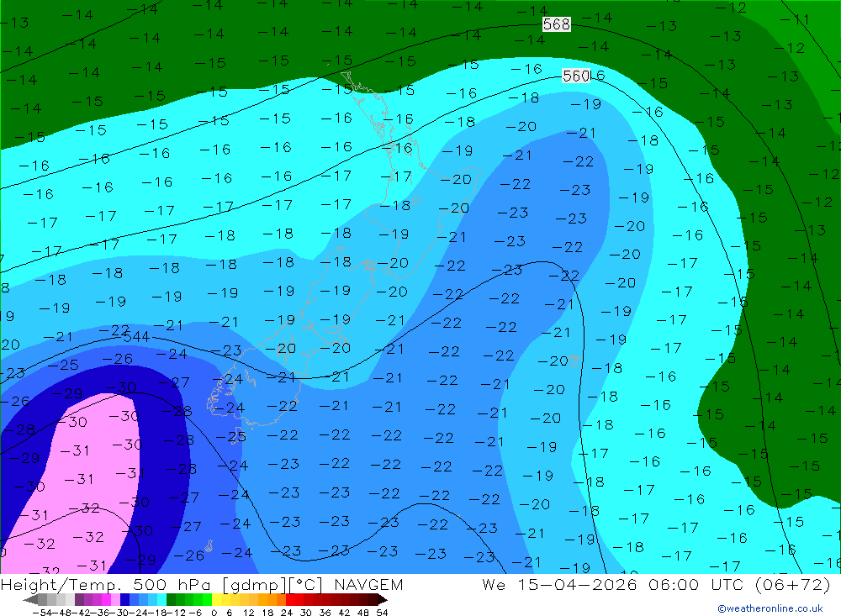Click the 0 label on color scale
The image size is (841, 616).
click(214, 613)
